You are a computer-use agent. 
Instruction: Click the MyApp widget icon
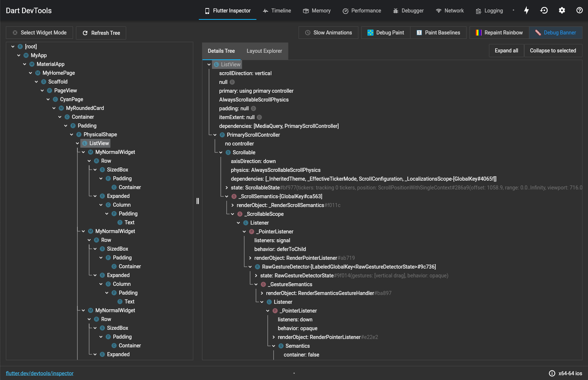[x=26, y=55]
